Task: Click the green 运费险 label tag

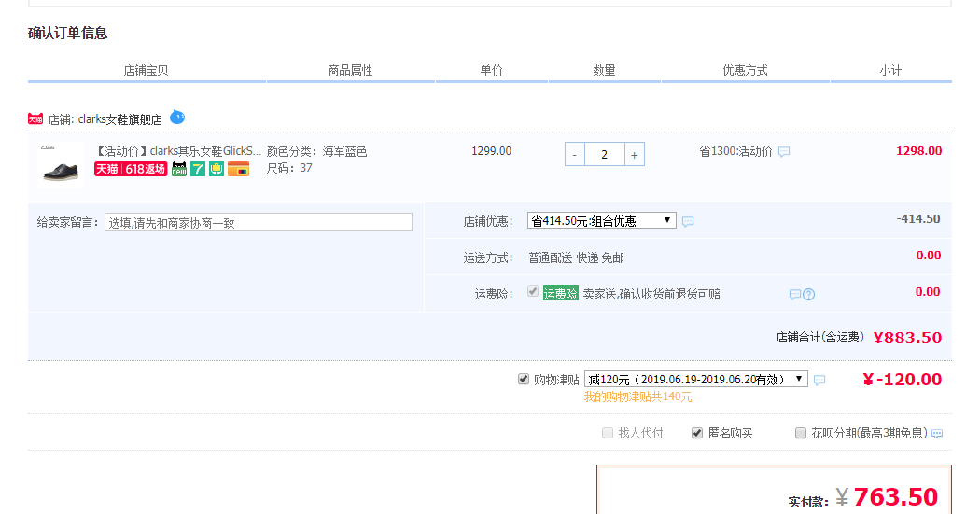Action: click(561, 294)
